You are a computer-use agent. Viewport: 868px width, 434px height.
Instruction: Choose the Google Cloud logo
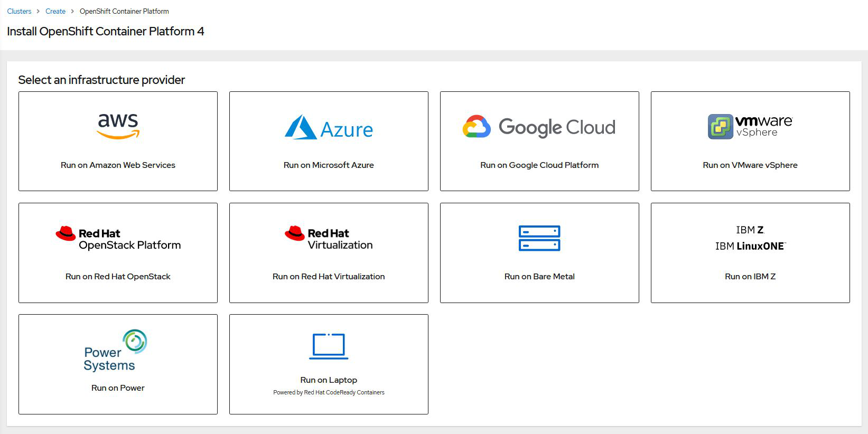tap(539, 127)
